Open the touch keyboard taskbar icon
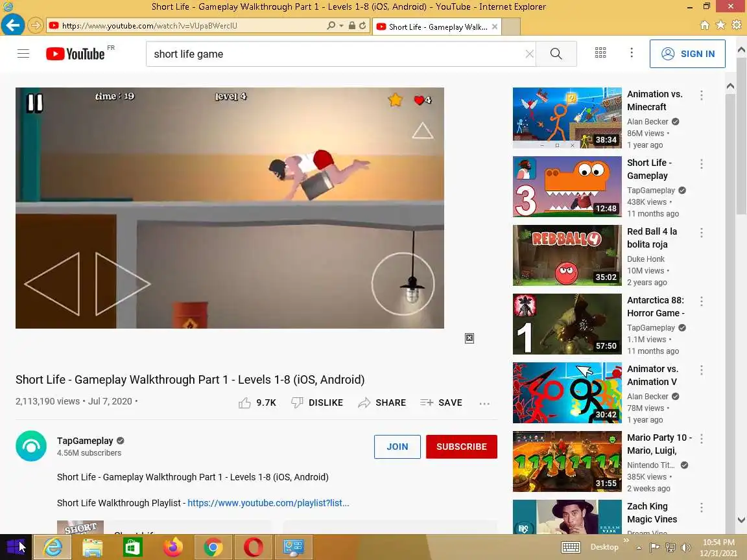This screenshot has height=560, width=747. coord(571,547)
